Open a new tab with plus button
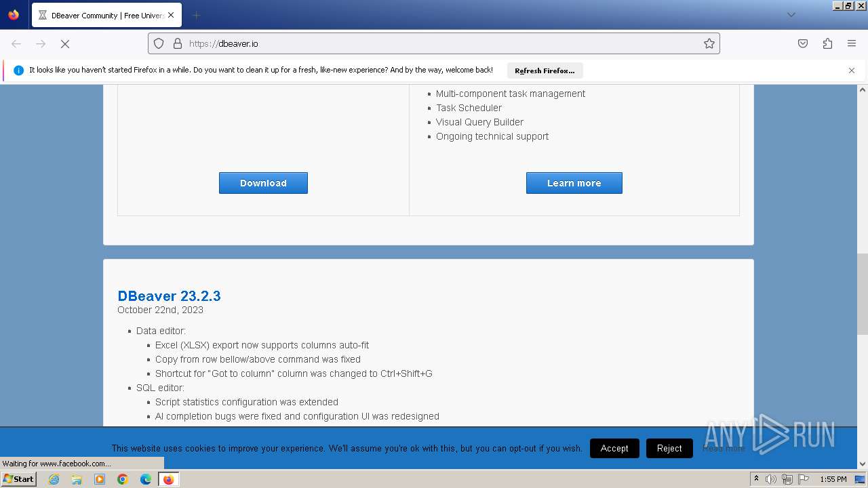Viewport: 868px width, 488px height. pos(196,15)
